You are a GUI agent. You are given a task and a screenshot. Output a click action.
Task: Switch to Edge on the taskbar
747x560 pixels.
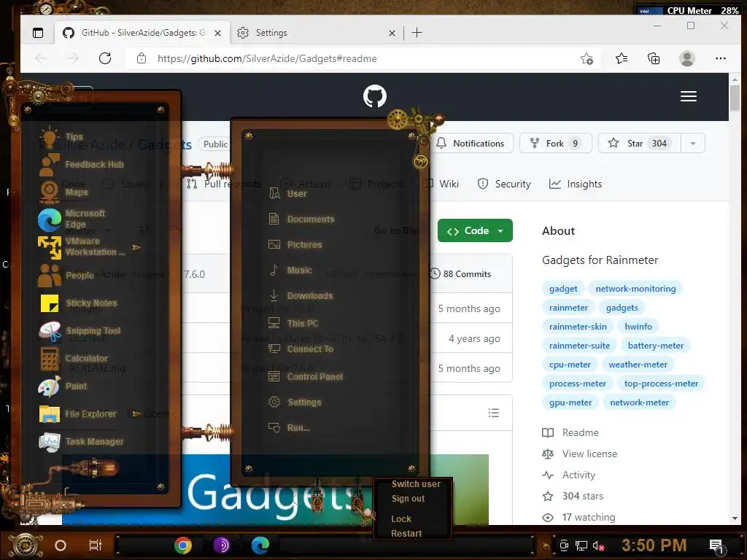260,545
